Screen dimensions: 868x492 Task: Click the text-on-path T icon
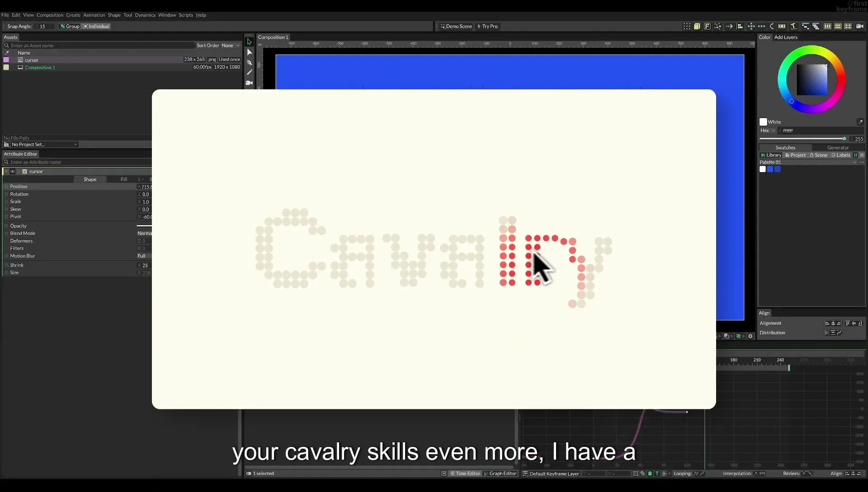[793, 26]
